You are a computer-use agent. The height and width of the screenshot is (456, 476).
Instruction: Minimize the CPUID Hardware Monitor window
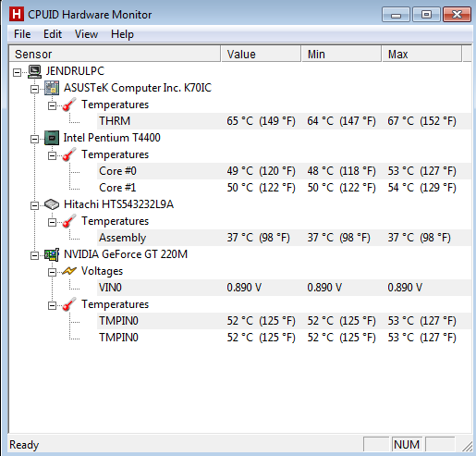pos(396,15)
